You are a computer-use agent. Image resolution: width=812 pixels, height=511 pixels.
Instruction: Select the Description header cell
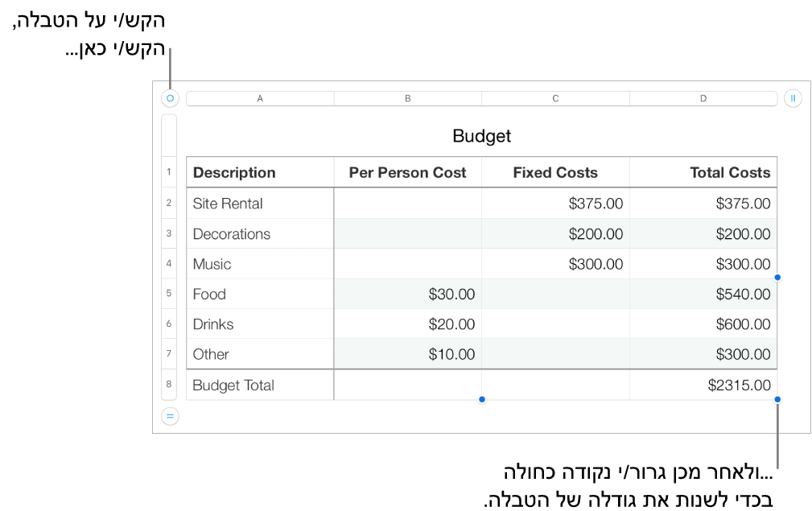pyautogui.click(x=260, y=172)
